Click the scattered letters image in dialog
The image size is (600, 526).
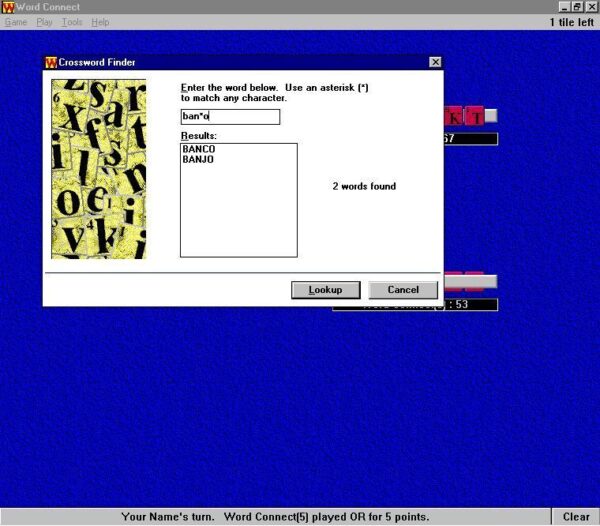click(x=99, y=169)
